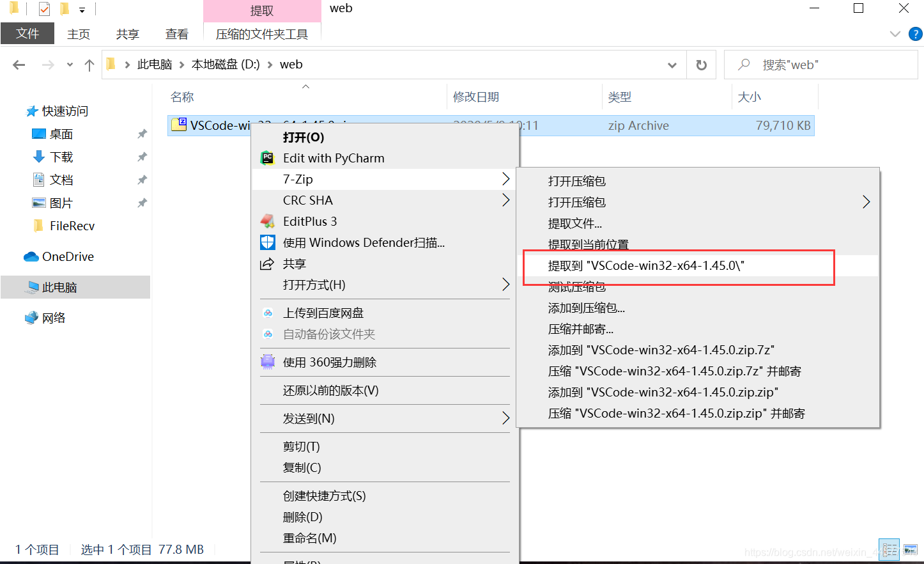Open the 文件 tab
Viewport: 924px width, 564px height.
(27, 34)
